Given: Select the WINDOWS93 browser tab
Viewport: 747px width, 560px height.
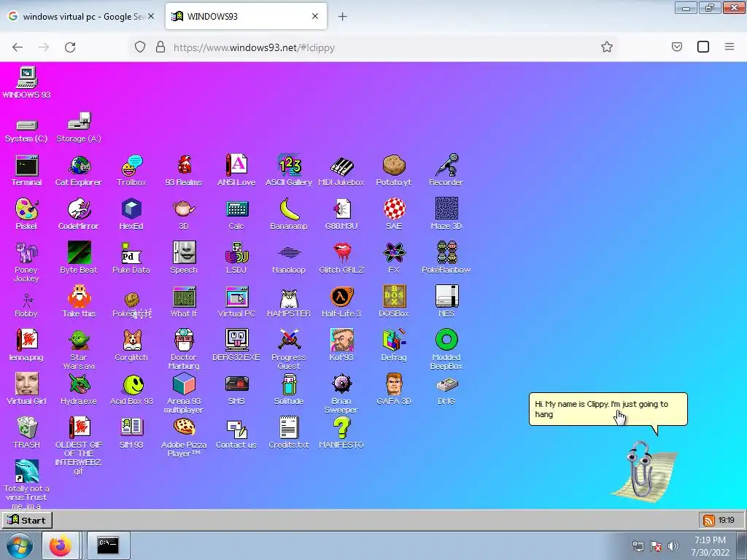Looking at the screenshot, I should (246, 16).
